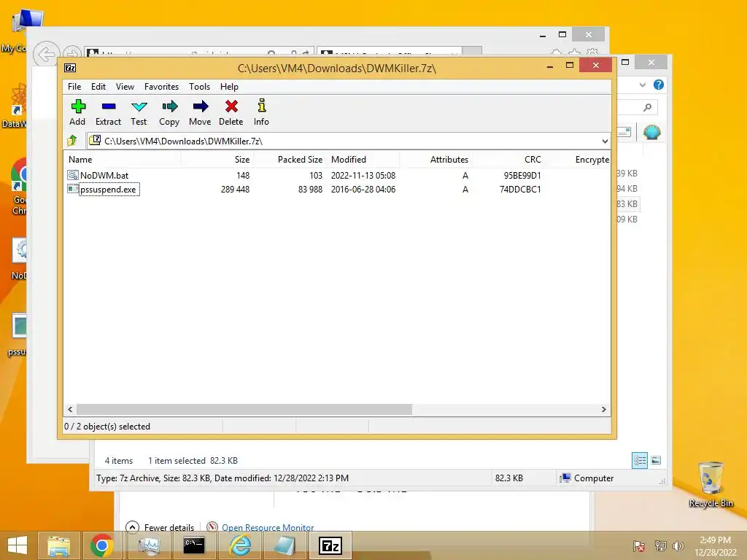Click the network tray icon

[660, 545]
